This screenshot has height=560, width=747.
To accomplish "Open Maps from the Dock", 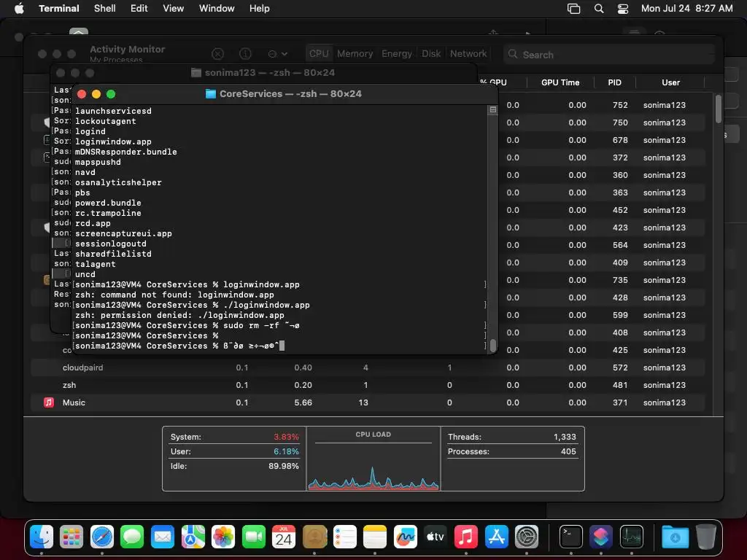I will (x=193, y=537).
